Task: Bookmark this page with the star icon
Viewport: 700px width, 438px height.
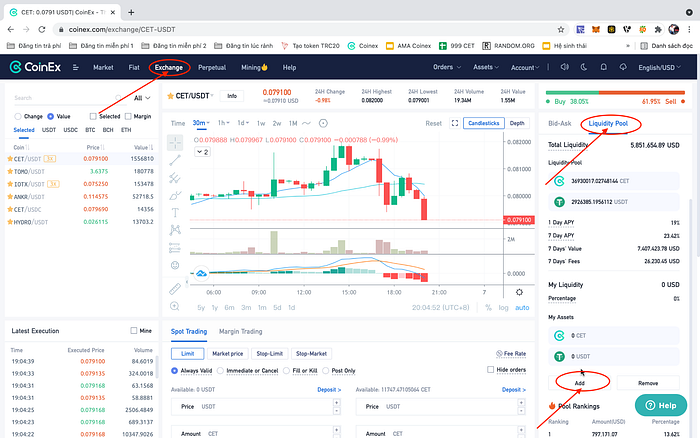Action: click(x=561, y=29)
